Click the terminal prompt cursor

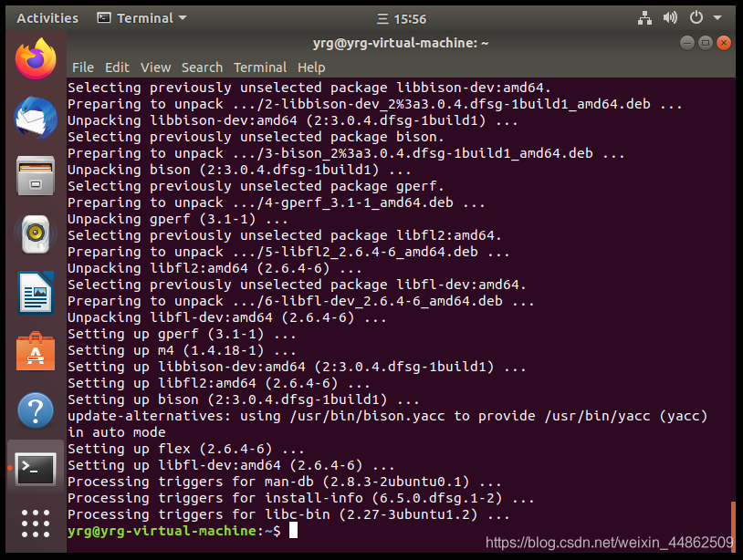(293, 530)
